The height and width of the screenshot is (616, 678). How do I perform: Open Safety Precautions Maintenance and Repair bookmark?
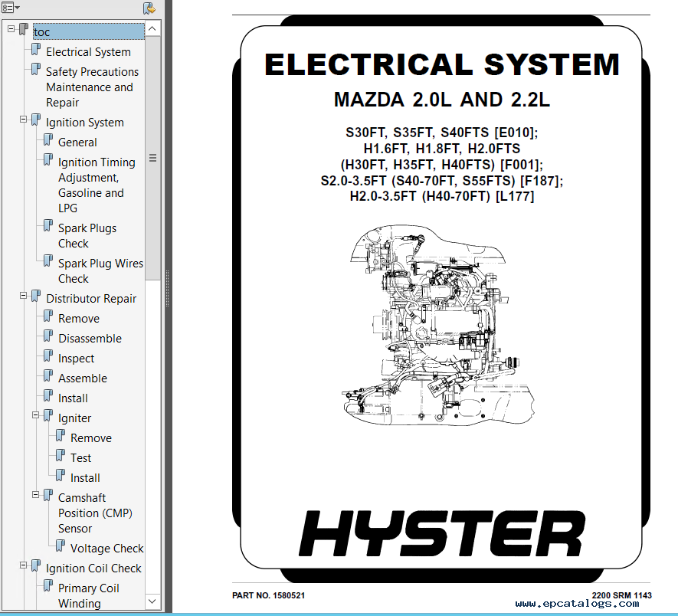click(x=92, y=87)
